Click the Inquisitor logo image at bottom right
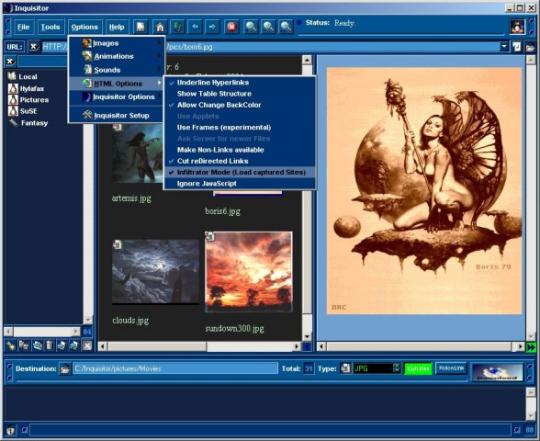Image resolution: width=540 pixels, height=441 pixels. pyautogui.click(x=497, y=372)
